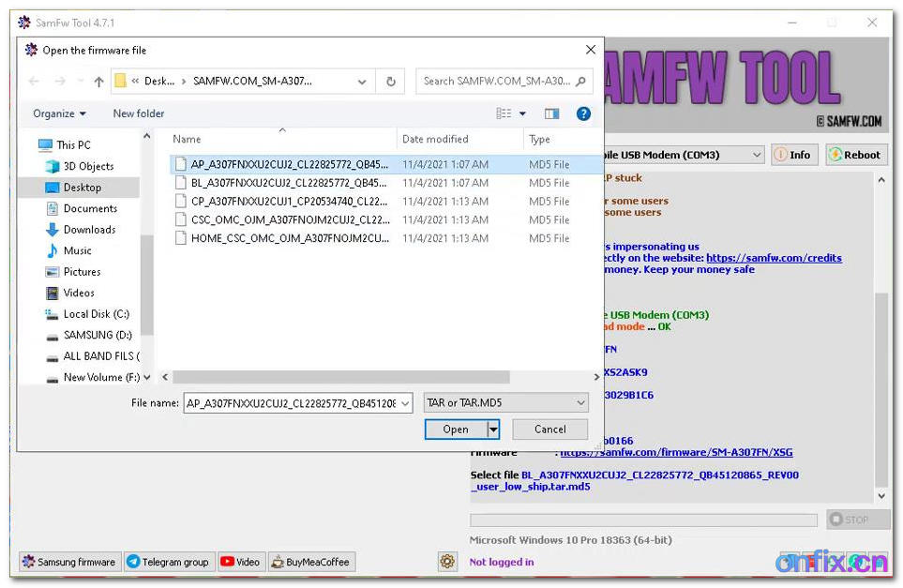This screenshot has height=588, width=903.
Task: Open the view options dropdown arrow
Action: pyautogui.click(x=522, y=113)
